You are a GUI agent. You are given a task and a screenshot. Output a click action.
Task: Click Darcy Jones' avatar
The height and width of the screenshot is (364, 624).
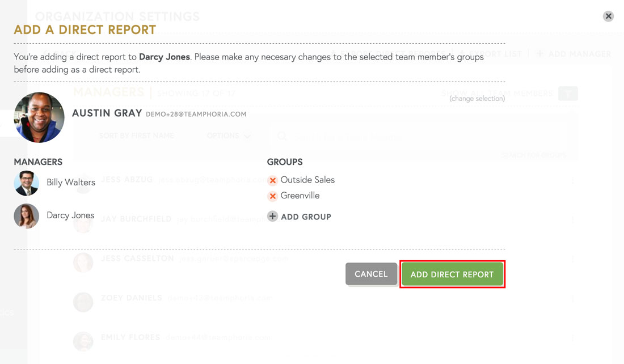point(27,216)
